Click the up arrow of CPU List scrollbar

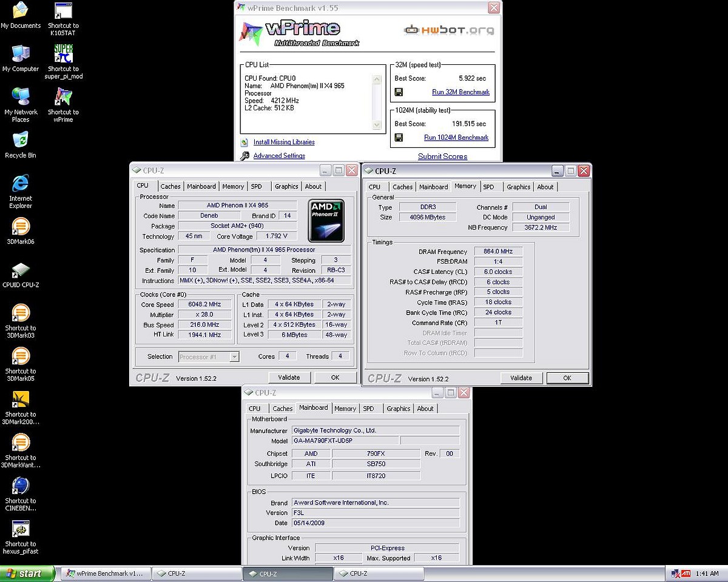point(377,79)
